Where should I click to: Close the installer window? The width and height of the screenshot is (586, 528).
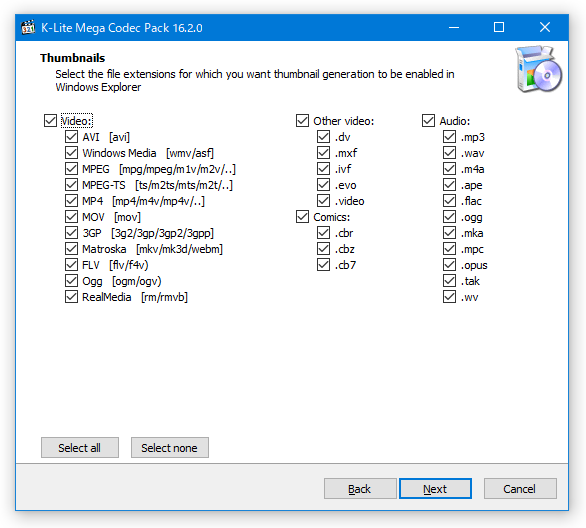[545, 28]
